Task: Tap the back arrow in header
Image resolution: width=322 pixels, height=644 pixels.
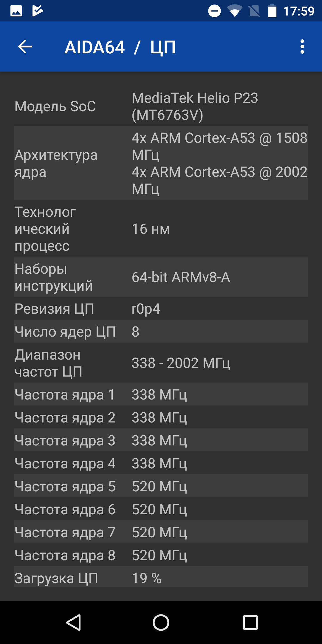Action: click(25, 47)
